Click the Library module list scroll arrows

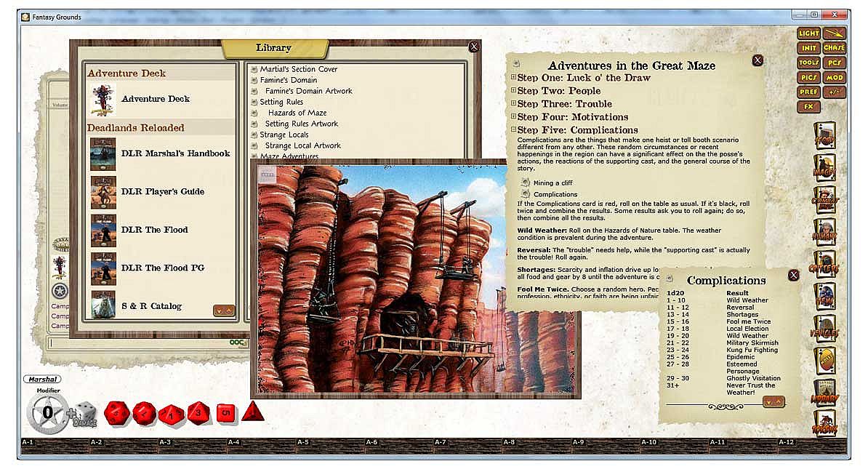(x=224, y=310)
